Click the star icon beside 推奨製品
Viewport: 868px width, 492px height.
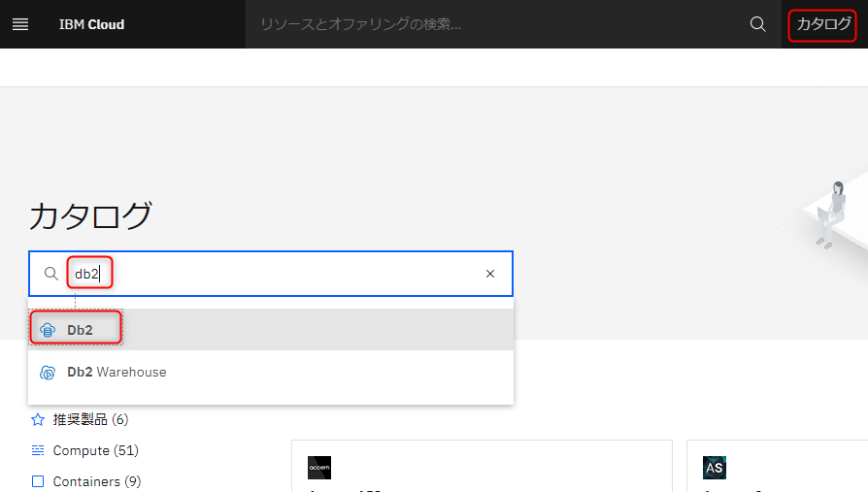point(38,419)
